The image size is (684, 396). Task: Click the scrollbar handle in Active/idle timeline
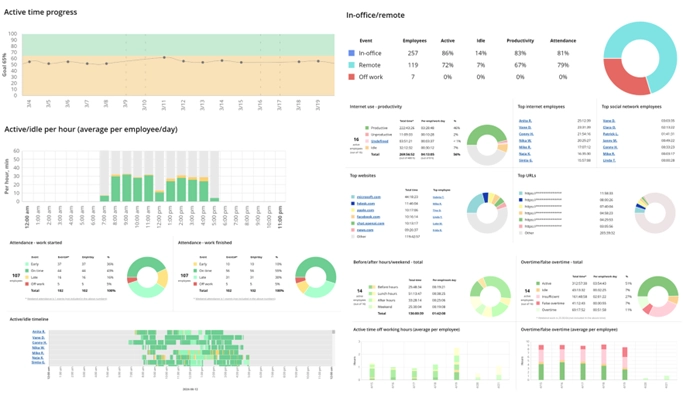tap(334, 332)
